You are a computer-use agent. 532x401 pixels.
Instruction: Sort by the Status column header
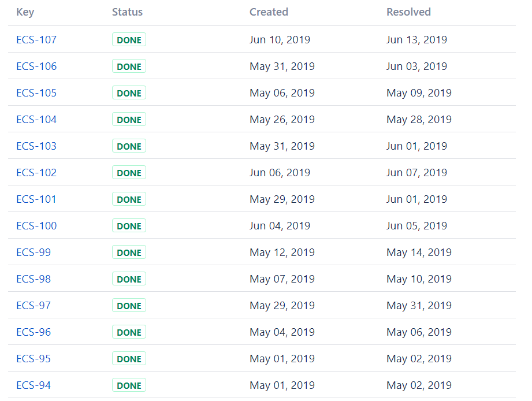click(x=127, y=12)
